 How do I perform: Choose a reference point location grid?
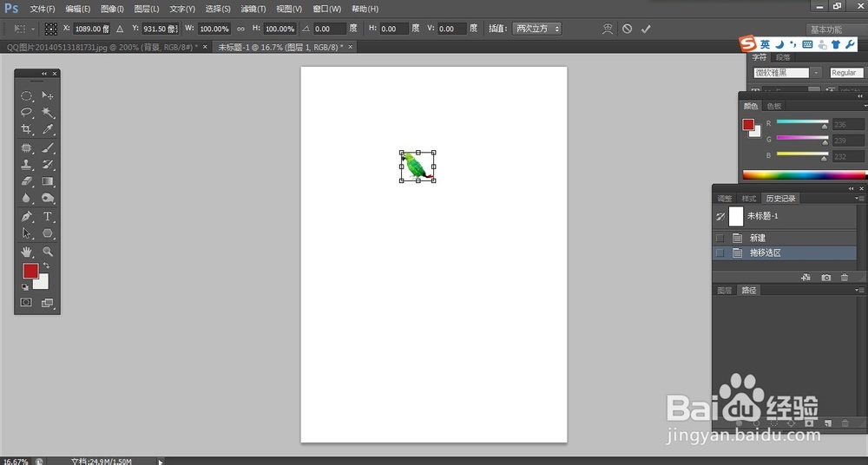[x=51, y=29]
